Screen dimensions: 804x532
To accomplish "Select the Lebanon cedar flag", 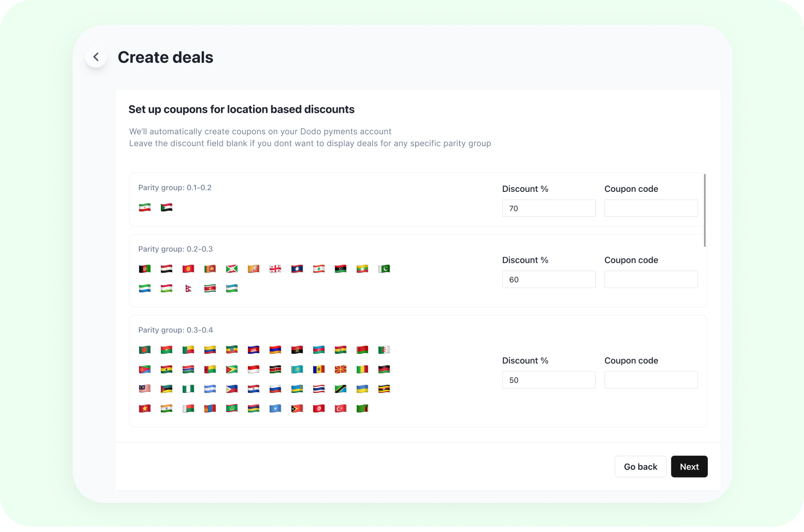I will click(319, 269).
